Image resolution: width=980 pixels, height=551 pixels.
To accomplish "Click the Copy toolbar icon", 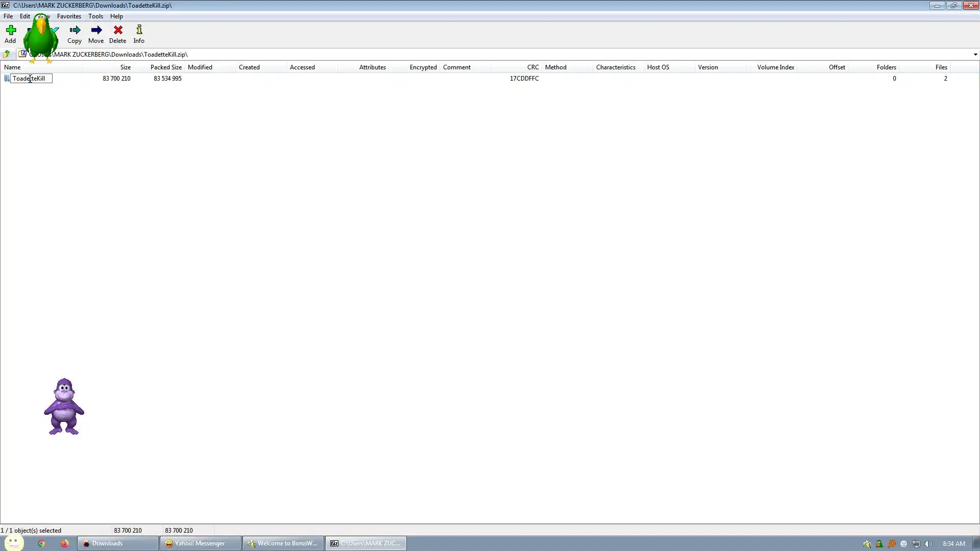I will pos(75,31).
